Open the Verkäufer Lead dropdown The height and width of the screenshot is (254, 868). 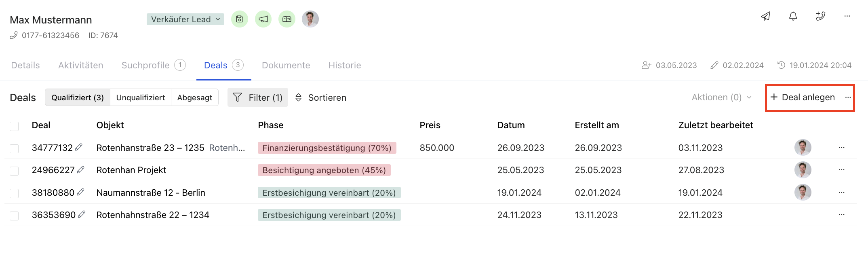[185, 19]
